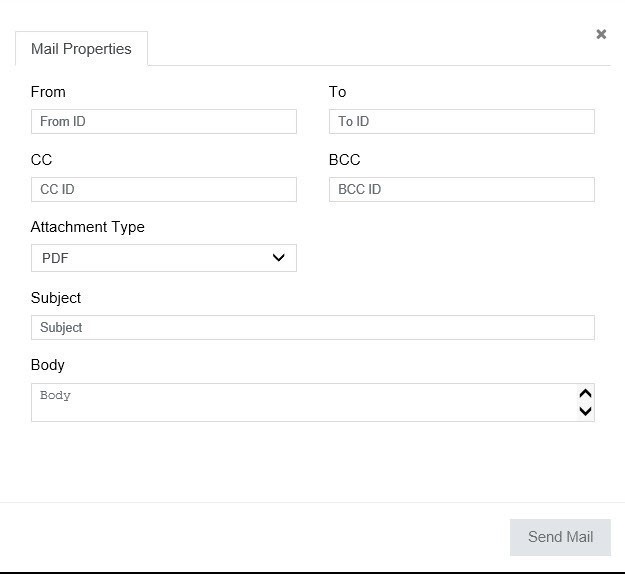Open the Attachment Type PDF dropdown
Image resolution: width=625 pixels, height=574 pixels.
(x=150, y=258)
